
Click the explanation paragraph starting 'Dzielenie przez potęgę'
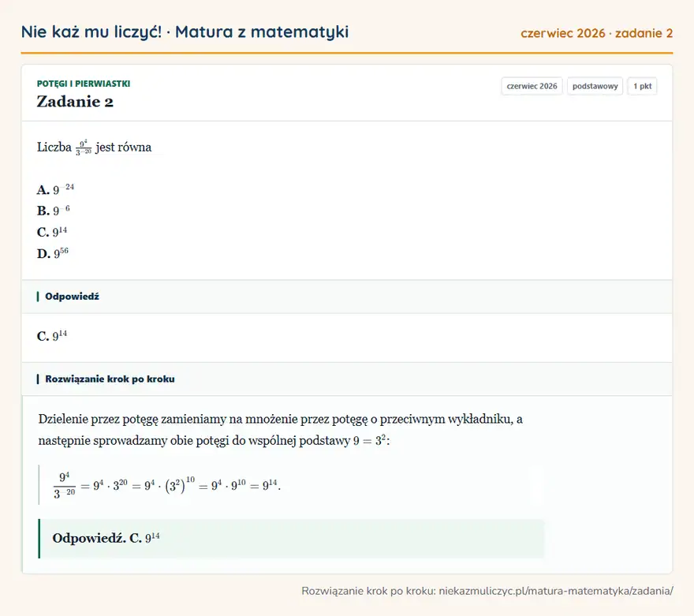280,430
